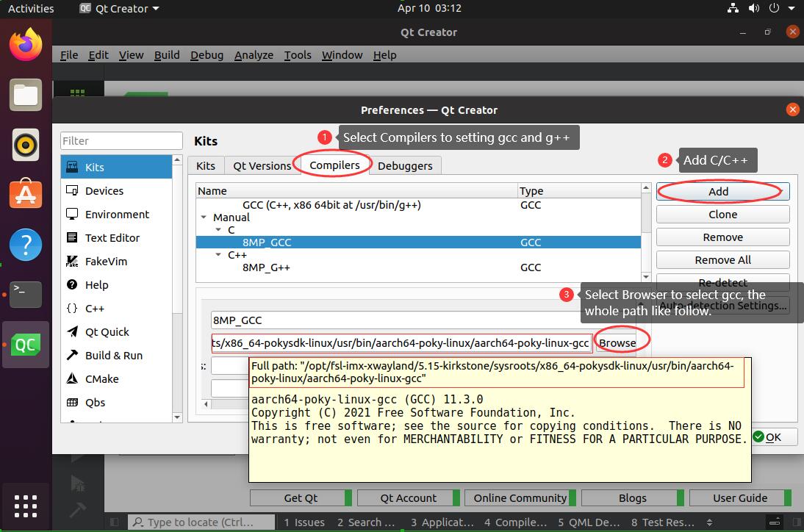Click Activities in the top bar
This screenshot has width=804, height=532.
31,8
